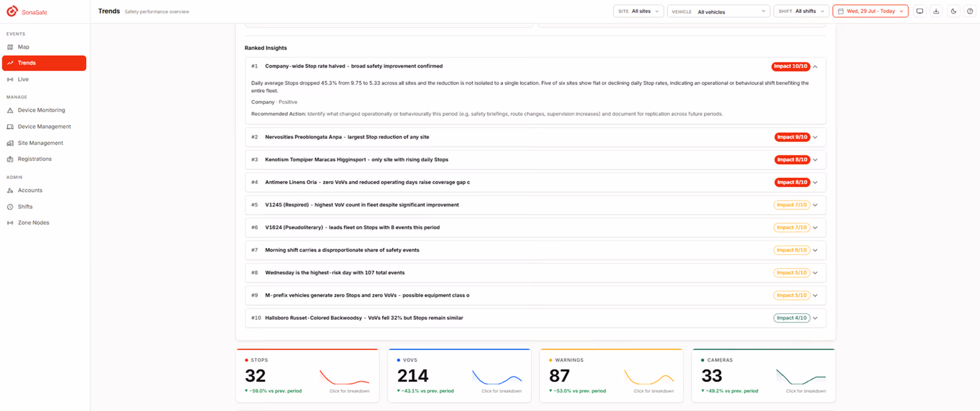This screenshot has height=411, width=980.
Task: Open the Shift filter dropdown
Action: (801, 11)
